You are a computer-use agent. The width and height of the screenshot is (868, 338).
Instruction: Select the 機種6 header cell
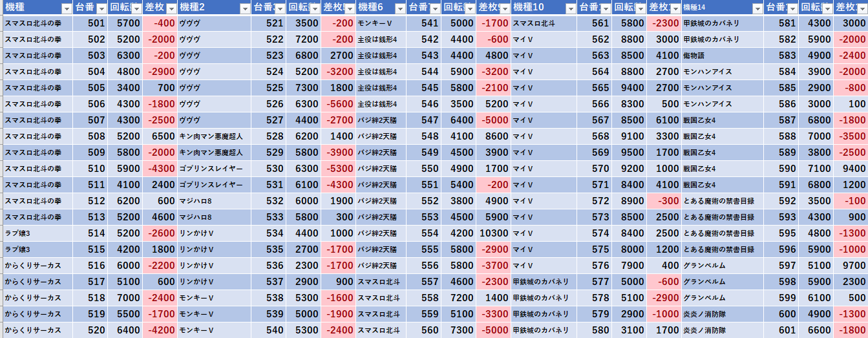click(381, 8)
